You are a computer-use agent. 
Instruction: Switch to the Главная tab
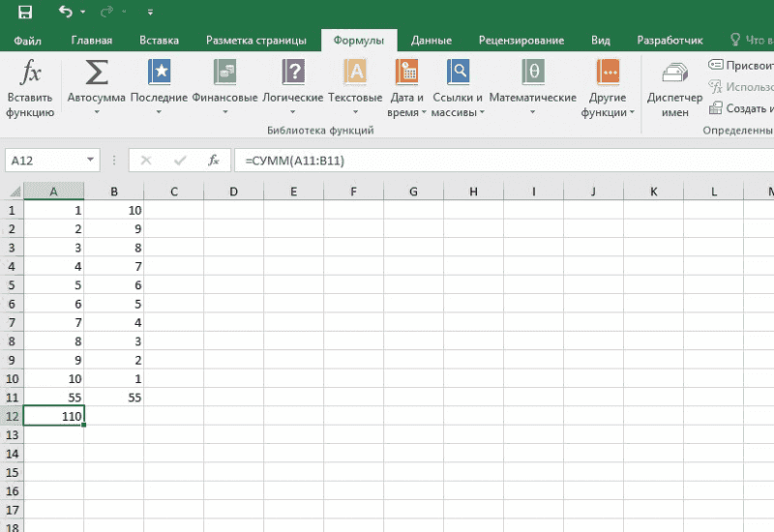(92, 41)
